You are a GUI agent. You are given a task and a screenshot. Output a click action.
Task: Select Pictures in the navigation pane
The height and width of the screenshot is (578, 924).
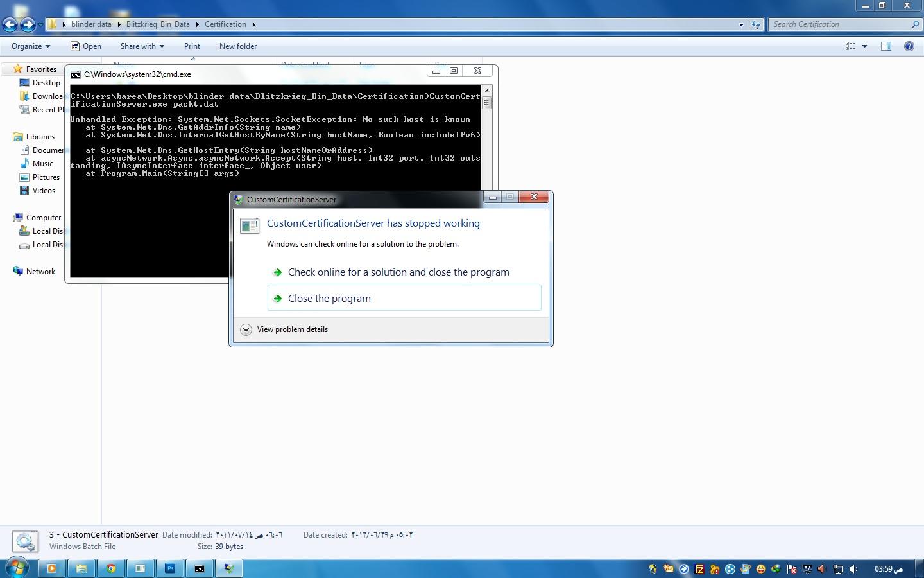pyautogui.click(x=46, y=177)
